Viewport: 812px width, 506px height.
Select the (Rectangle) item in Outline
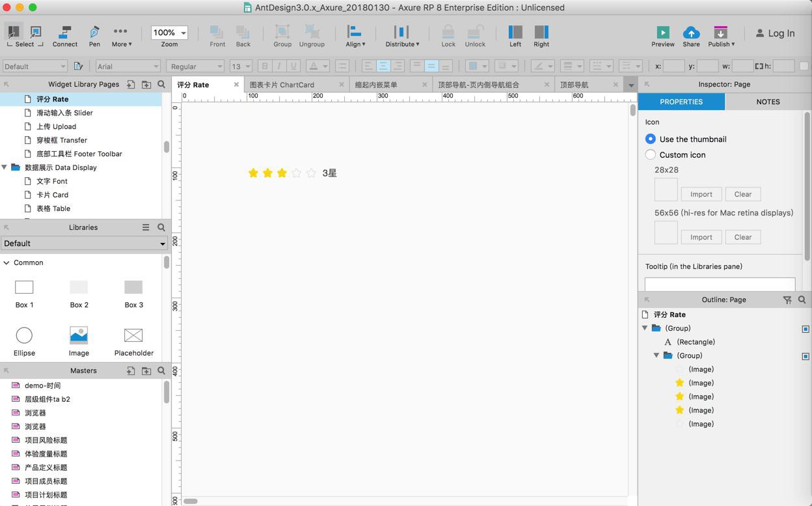pos(696,342)
